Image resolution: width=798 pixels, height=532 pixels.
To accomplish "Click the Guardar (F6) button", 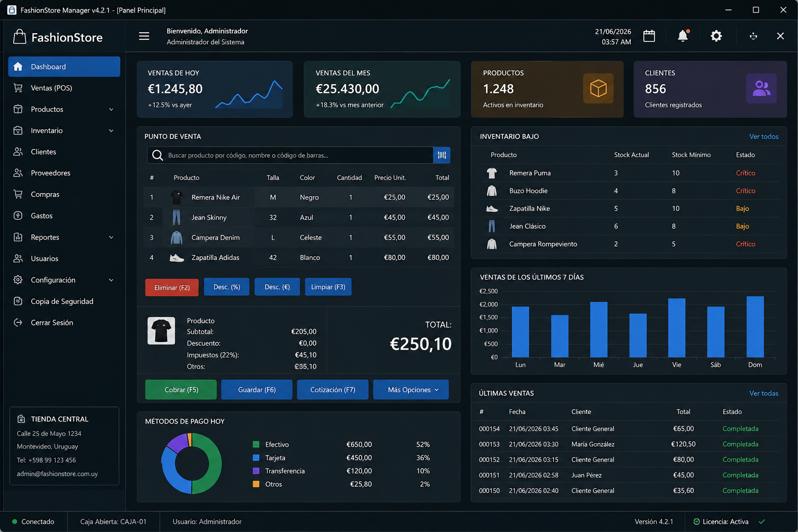I will coord(257,390).
